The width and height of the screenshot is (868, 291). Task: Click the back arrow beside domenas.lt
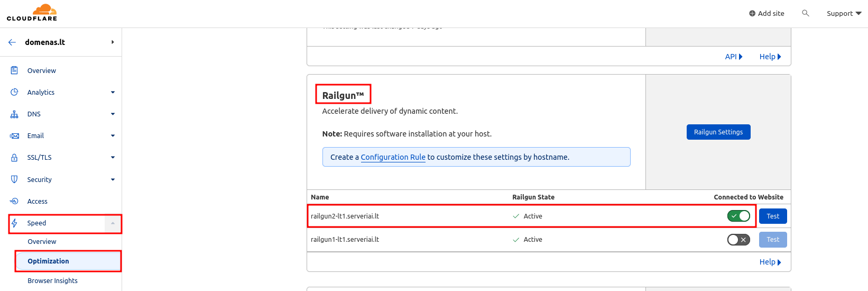click(x=12, y=42)
